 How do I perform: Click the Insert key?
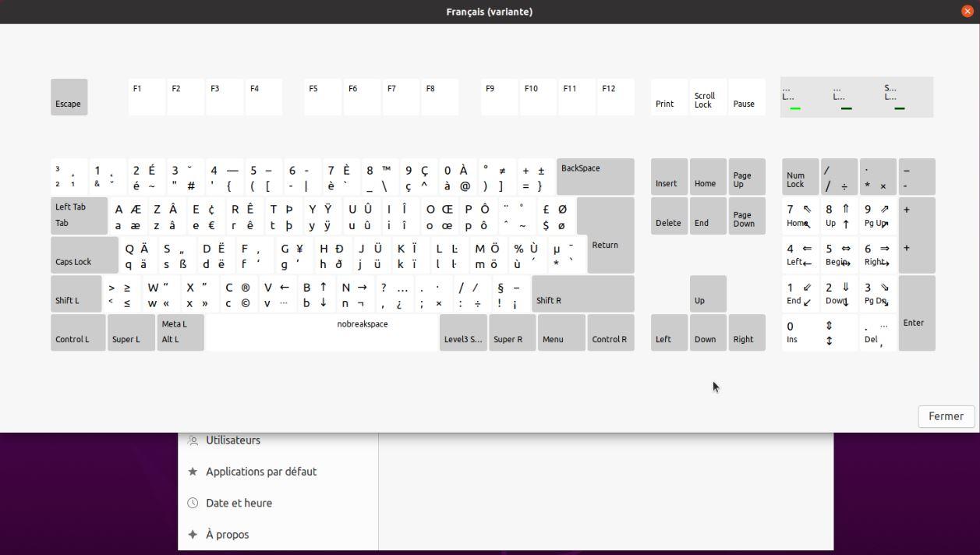(x=670, y=177)
